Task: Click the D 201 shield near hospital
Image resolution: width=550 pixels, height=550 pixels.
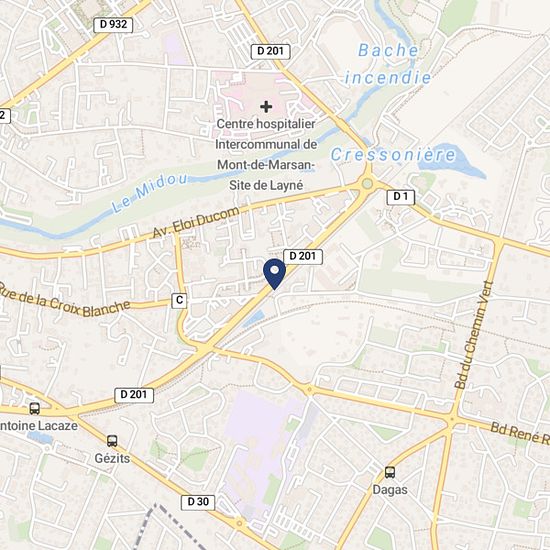Action: 270,52
